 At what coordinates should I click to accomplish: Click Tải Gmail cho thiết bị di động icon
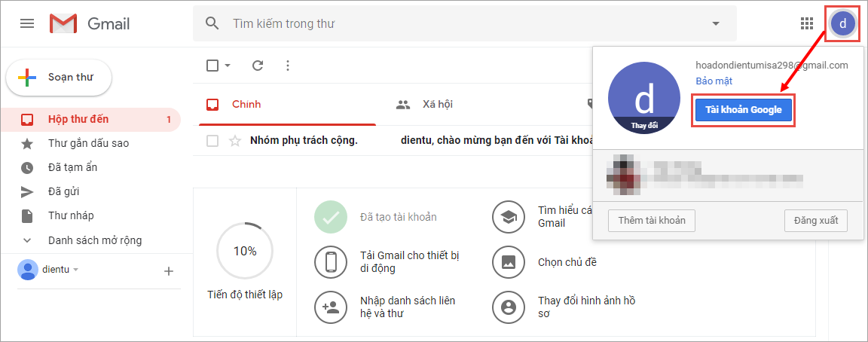coord(331,261)
